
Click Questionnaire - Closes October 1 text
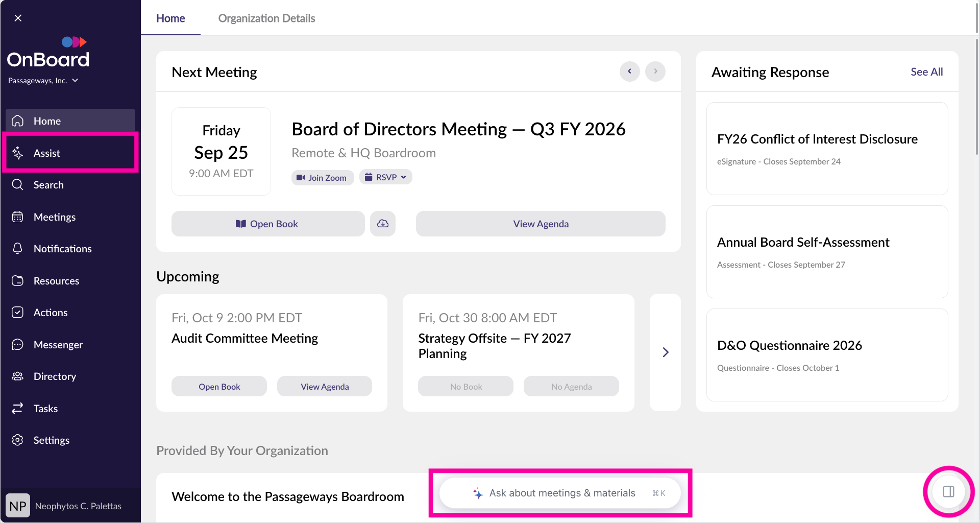778,368
